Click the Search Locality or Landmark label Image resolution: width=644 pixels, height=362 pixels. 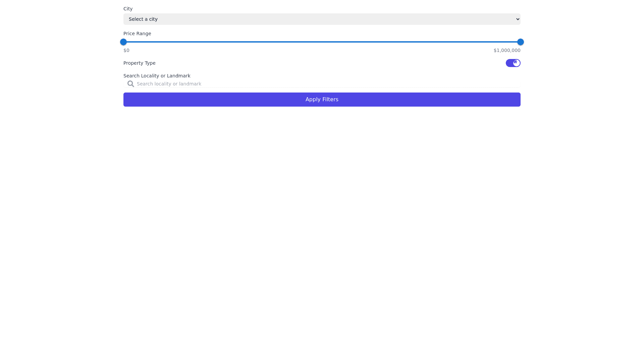(x=157, y=76)
